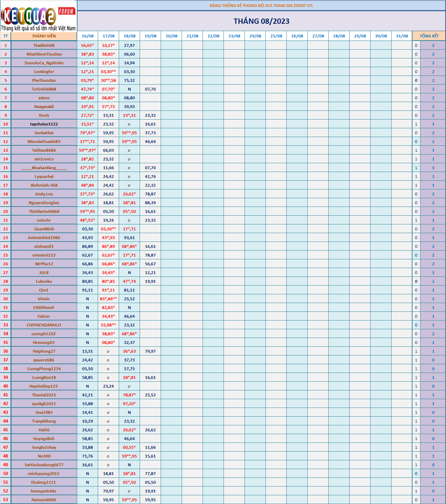This screenshot has width=446, height=504.
Task: Select member name Thantai2023
Action: tap(44, 395)
